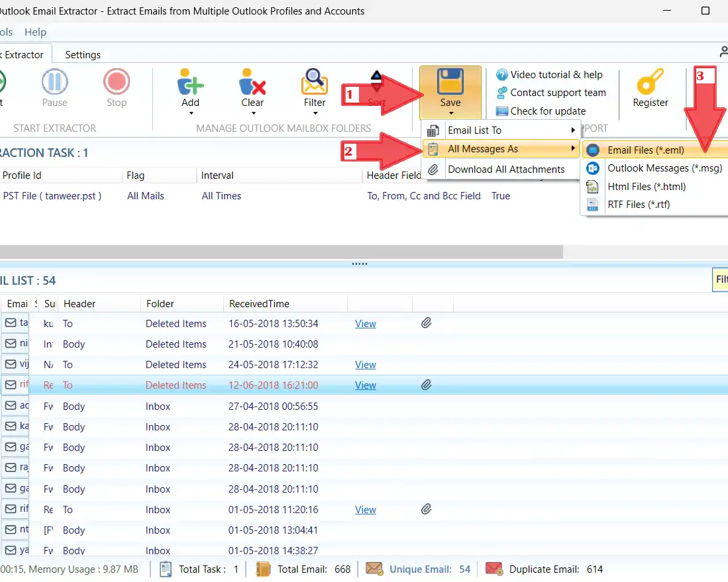Click Deleted Items cell for 21-05-2018 10:40:08
The height and width of the screenshot is (582, 728).
[176, 344]
